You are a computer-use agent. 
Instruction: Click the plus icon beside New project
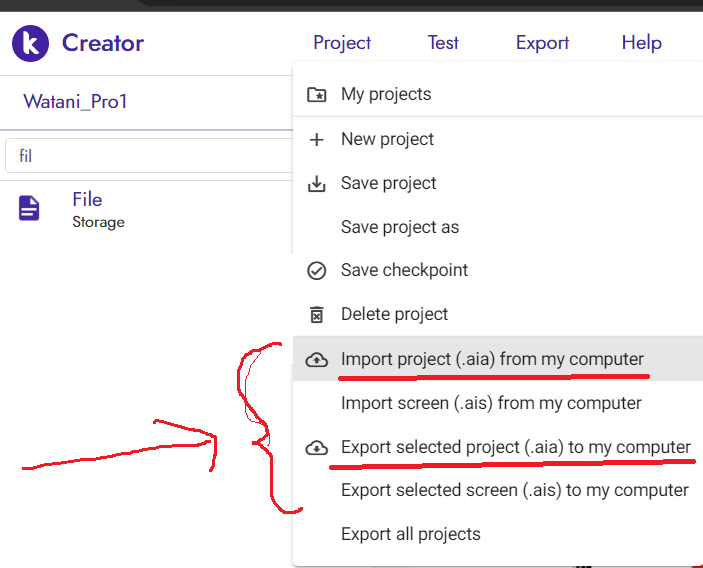click(x=316, y=139)
